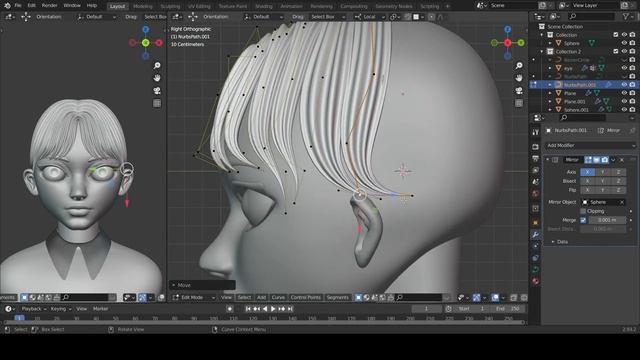Click the camera view icon in the right viewport
The width and height of the screenshot is (640, 360).
pyautogui.click(x=519, y=90)
